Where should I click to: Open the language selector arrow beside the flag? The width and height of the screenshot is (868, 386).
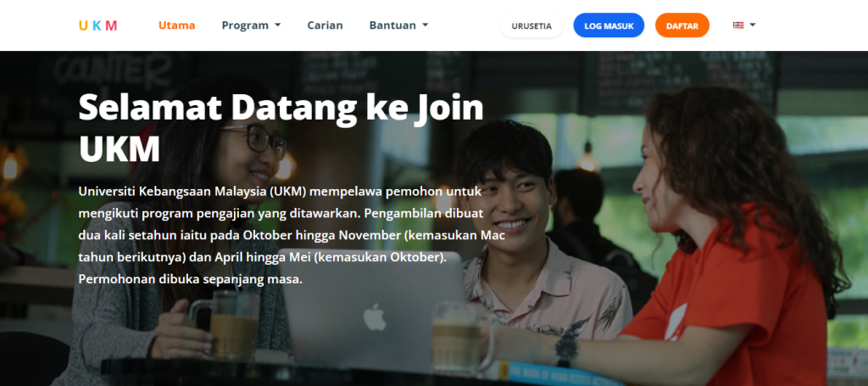pyautogui.click(x=753, y=25)
